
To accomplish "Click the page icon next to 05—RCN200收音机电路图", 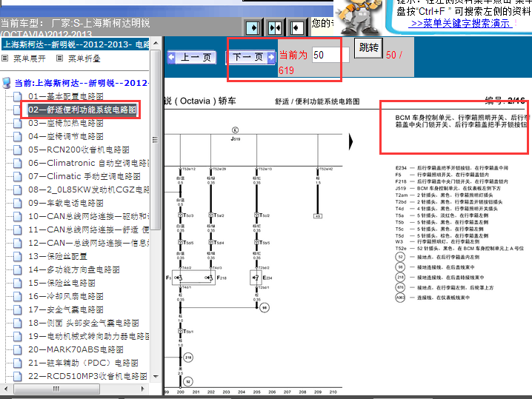I will pos(18,150).
